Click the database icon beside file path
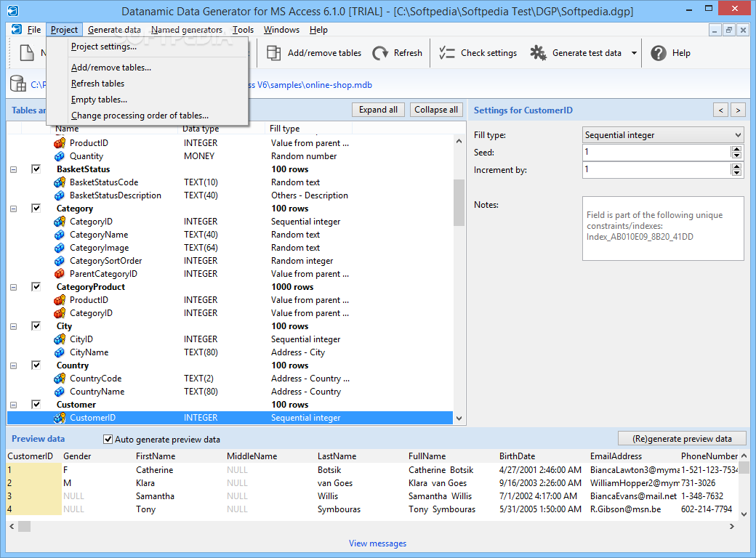This screenshot has width=756, height=558. pyautogui.click(x=18, y=84)
